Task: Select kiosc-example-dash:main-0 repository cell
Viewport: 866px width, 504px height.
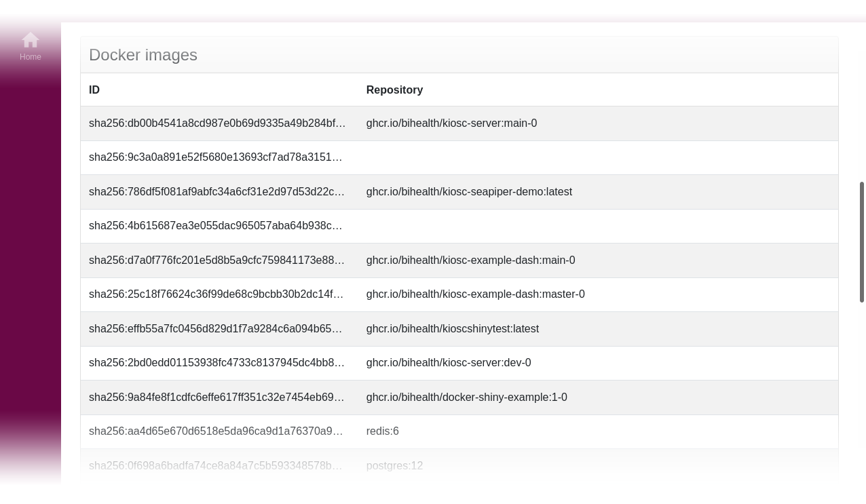Action: pyautogui.click(x=598, y=260)
